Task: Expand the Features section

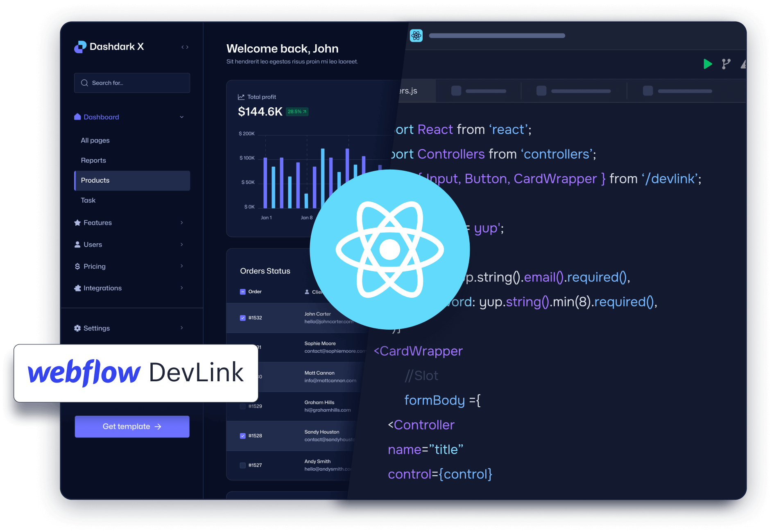Action: tap(181, 222)
